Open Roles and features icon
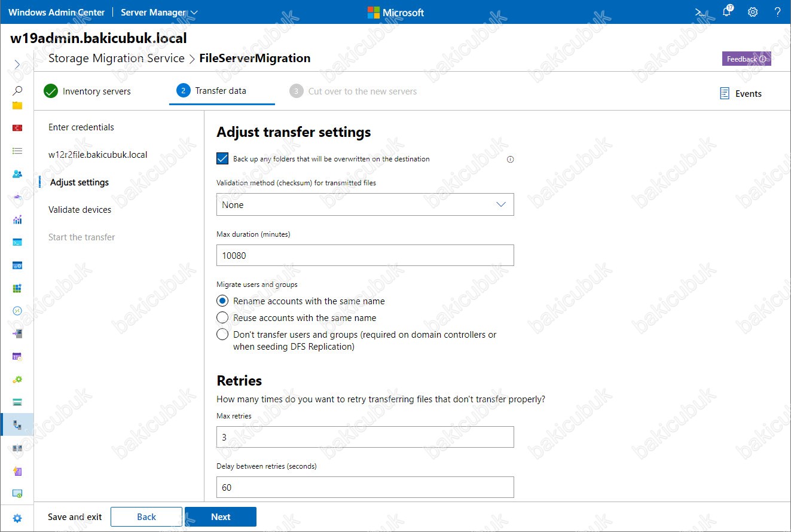Viewport: 791px width, 532px height. (17, 334)
